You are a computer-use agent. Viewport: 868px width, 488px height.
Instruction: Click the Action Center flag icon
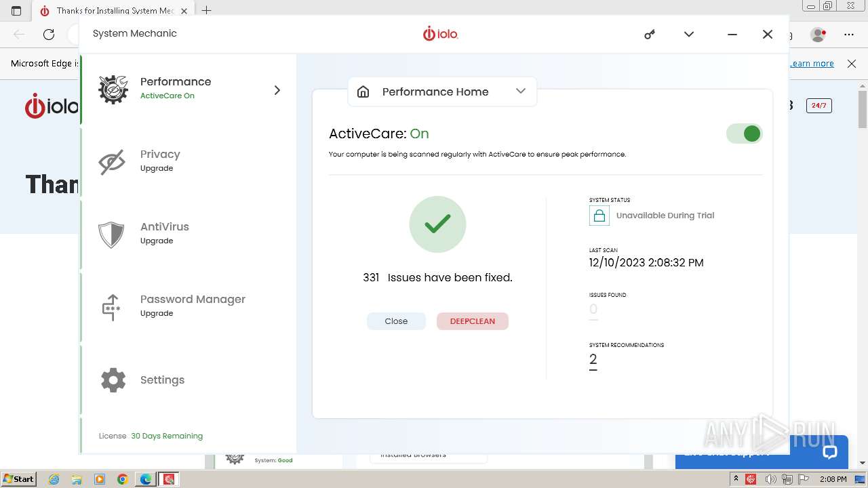804,479
